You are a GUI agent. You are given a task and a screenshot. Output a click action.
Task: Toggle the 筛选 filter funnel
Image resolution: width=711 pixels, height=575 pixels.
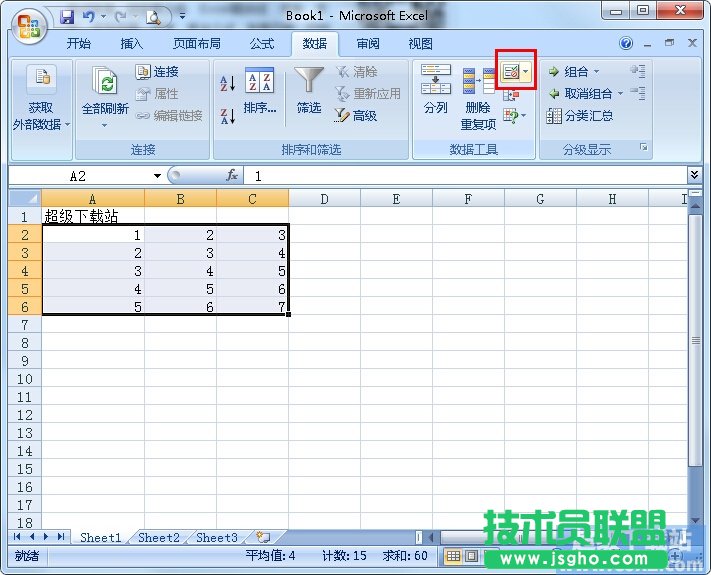(309, 92)
